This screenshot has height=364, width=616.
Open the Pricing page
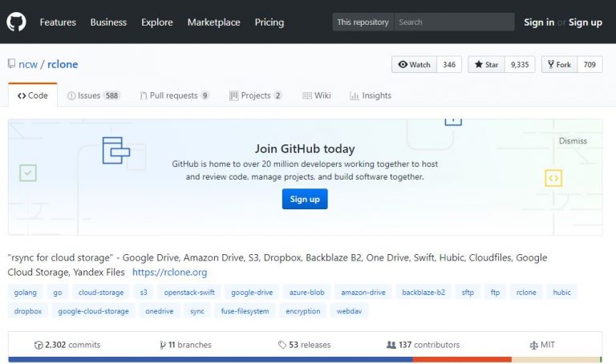(269, 22)
